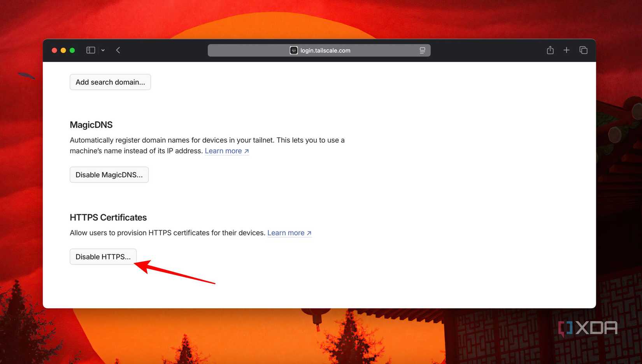642x364 pixels.
Task: Expand the sidebar options chevron
Action: pyautogui.click(x=103, y=50)
